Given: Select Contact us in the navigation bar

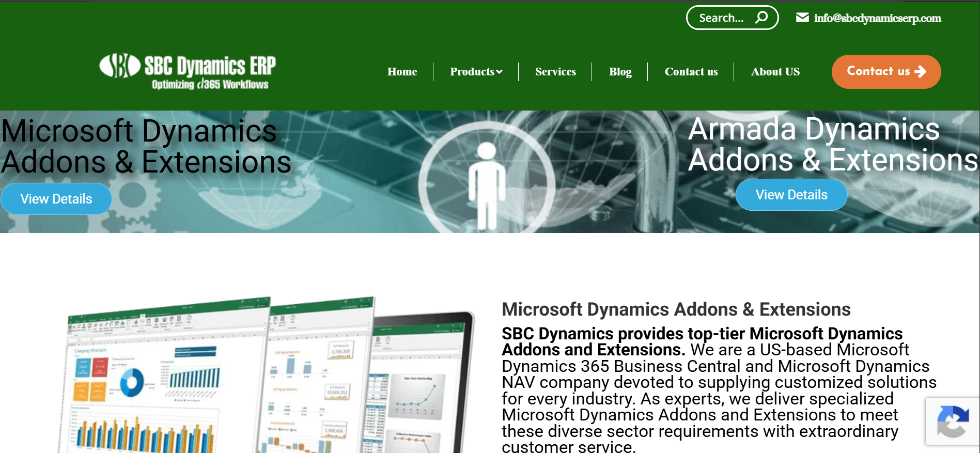Looking at the screenshot, I should pos(691,72).
